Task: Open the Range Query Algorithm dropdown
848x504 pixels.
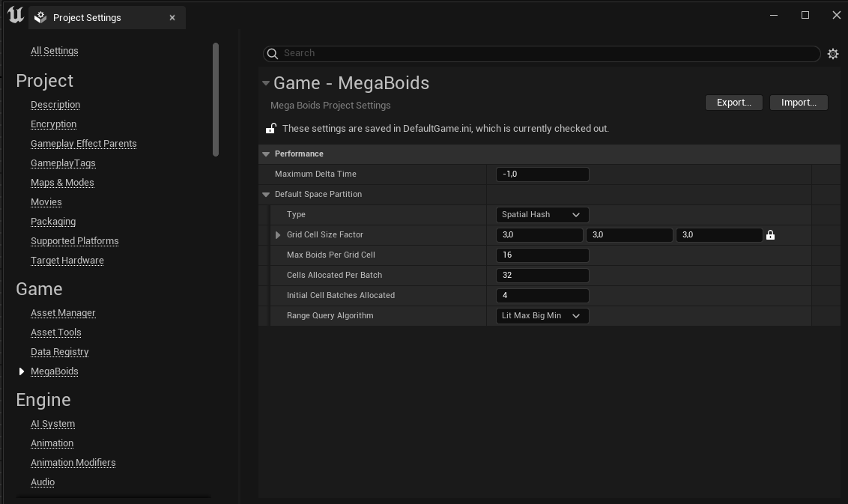Action: [542, 315]
